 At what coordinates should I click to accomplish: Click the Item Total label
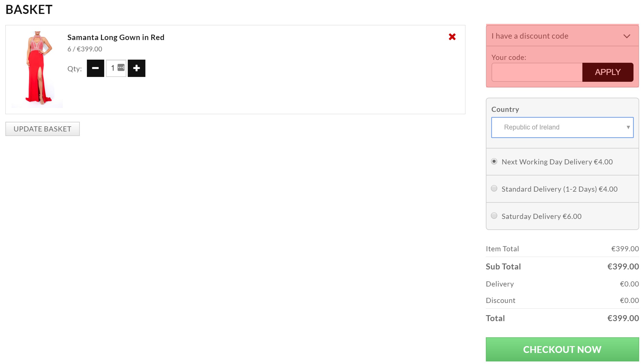502,249
